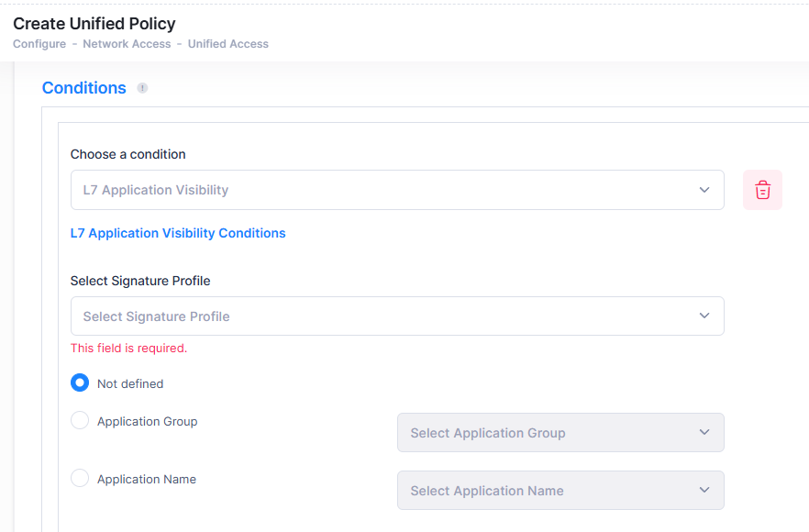Click Network Access in the breadcrumb
Screen dimensions: 809x532
point(127,43)
